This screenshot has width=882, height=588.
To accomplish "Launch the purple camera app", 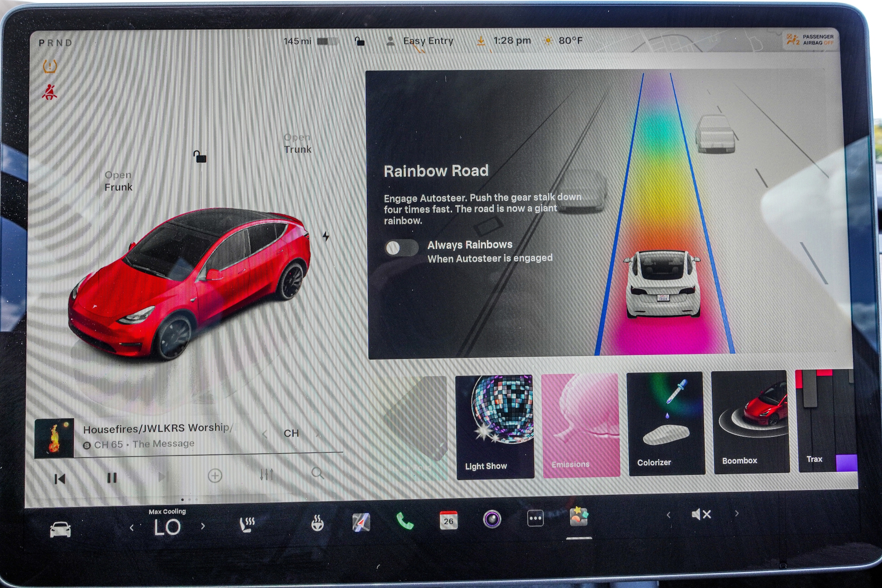I will click(492, 519).
